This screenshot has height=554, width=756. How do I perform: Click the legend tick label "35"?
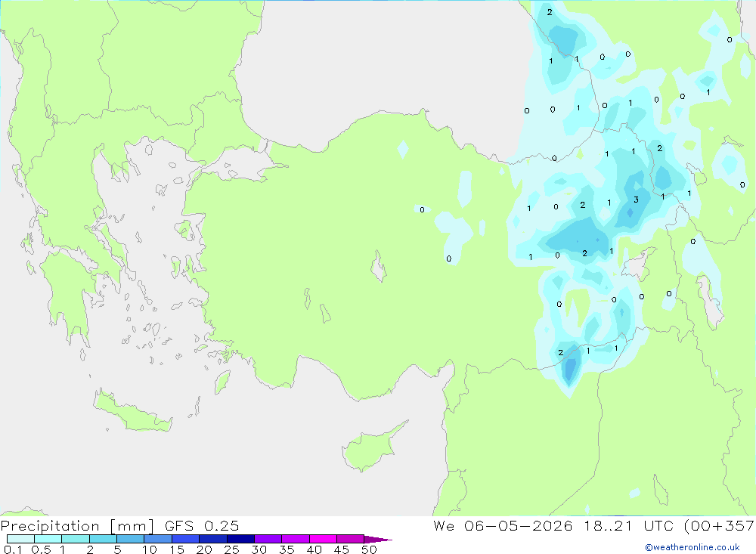click(287, 549)
